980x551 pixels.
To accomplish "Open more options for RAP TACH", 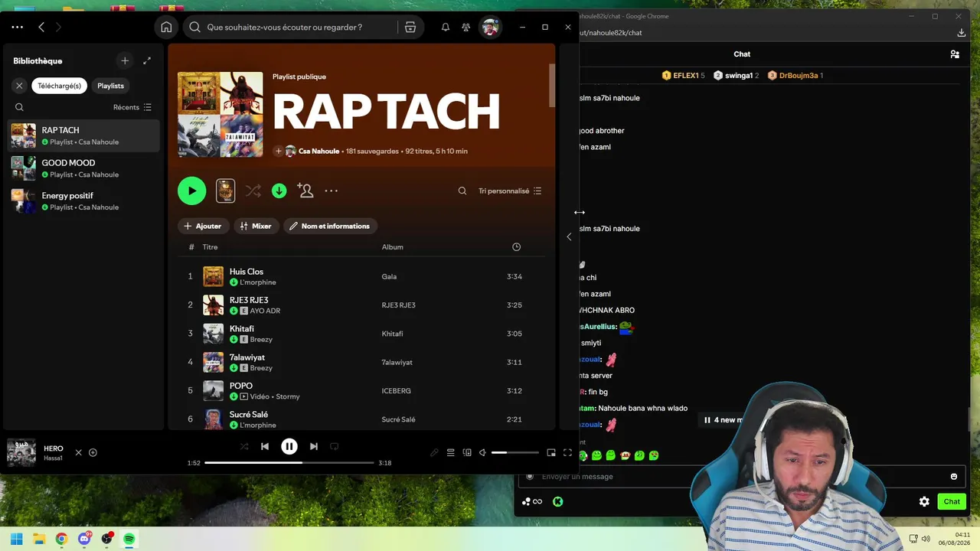I will pyautogui.click(x=332, y=191).
